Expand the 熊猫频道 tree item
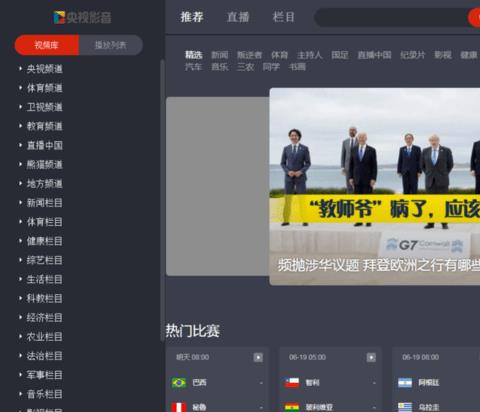This screenshot has height=412, width=480. click(x=41, y=164)
